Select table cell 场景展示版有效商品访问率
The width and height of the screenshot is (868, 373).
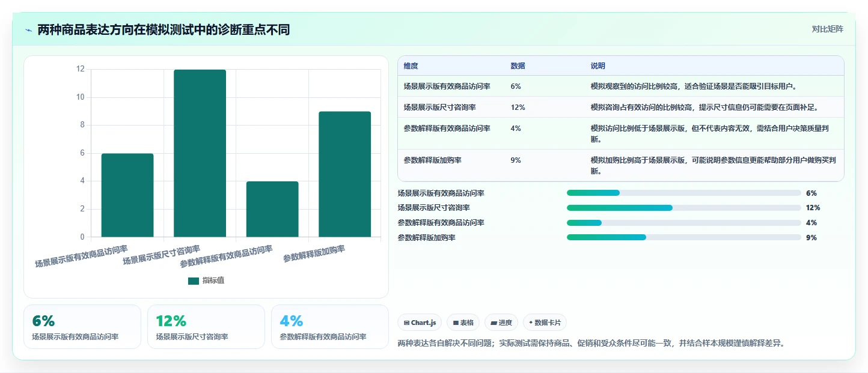447,86
